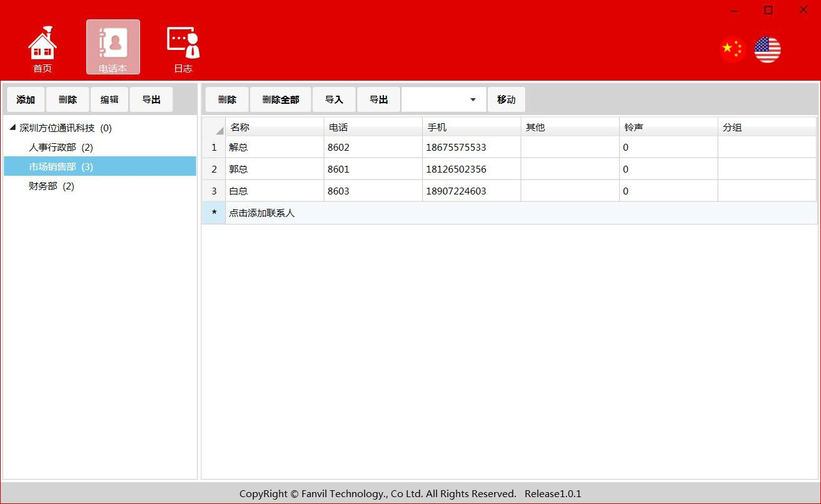
Task: Click the 解总 name cell
Action: pos(274,148)
